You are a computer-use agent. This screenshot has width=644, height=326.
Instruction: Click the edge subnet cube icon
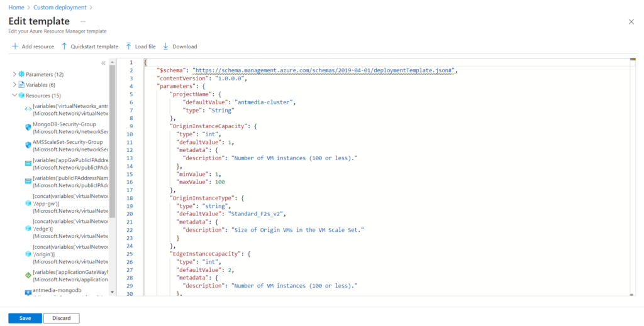[x=28, y=229]
